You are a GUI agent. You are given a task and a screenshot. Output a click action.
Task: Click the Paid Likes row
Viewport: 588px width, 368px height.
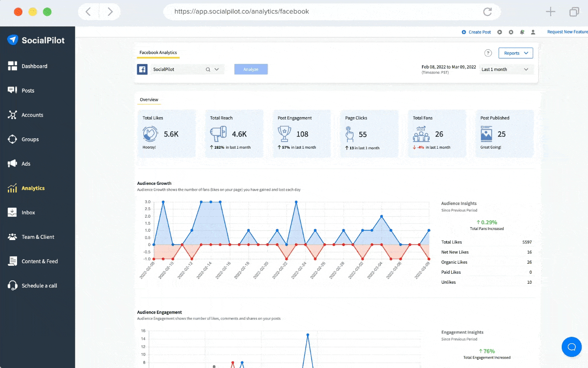pyautogui.click(x=487, y=272)
